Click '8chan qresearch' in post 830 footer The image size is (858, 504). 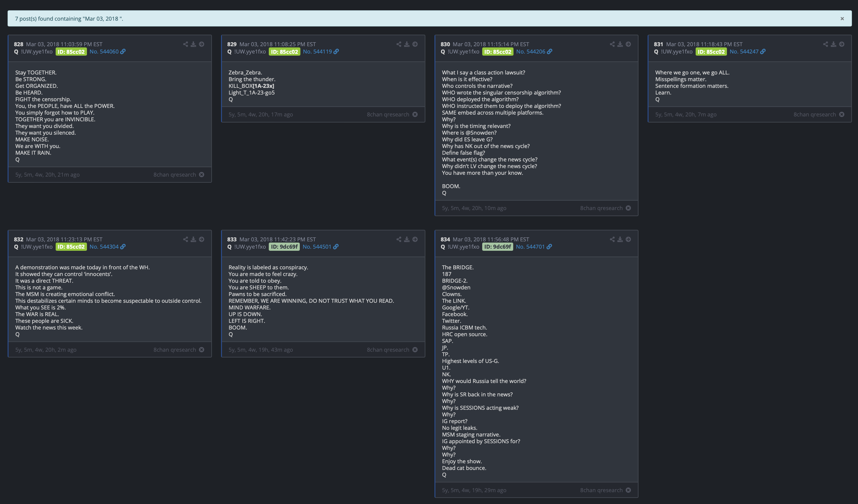(x=601, y=208)
